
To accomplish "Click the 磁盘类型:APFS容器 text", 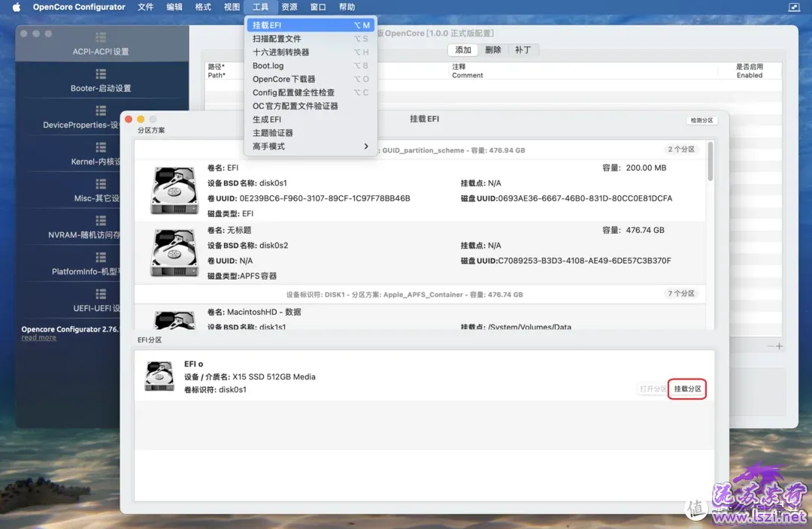I will click(x=242, y=276).
